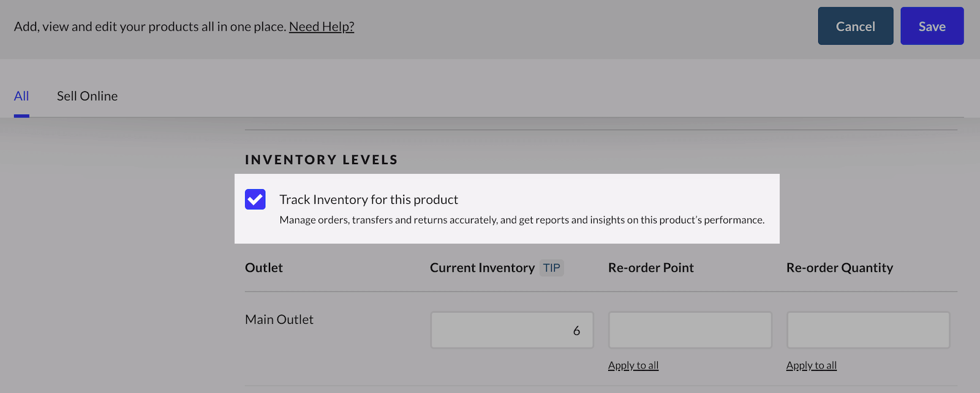The height and width of the screenshot is (393, 980).
Task: Click the Re-order Point column header
Action: tap(650, 268)
